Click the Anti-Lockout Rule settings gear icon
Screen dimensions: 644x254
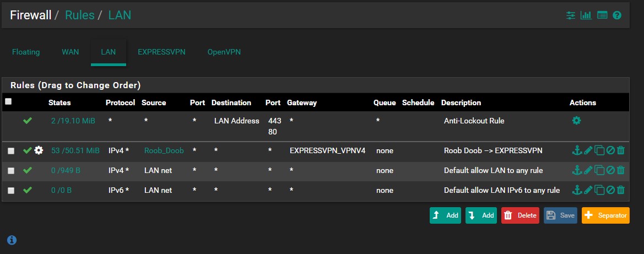click(x=577, y=121)
